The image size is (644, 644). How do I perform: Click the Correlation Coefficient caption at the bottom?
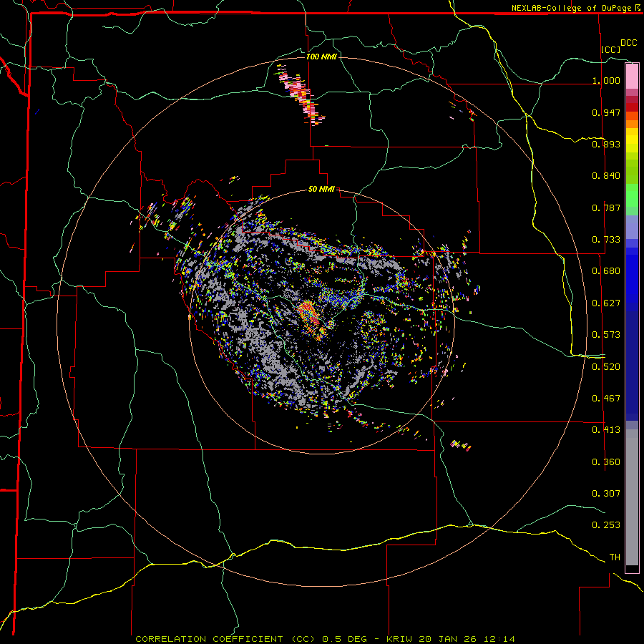(325, 639)
